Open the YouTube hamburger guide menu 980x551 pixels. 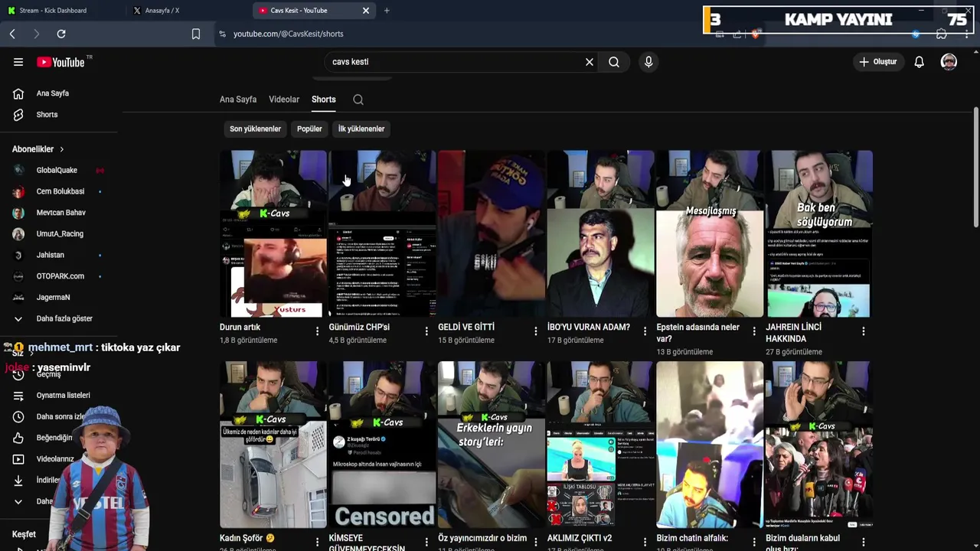18,62
